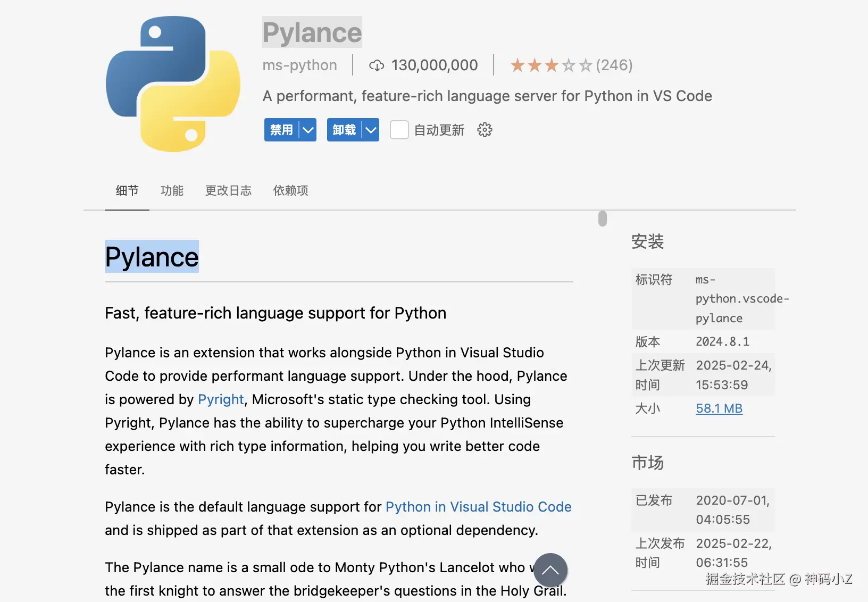Screen dimensions: 868x602
Task: Switch to the 功能 tab
Action: (172, 190)
